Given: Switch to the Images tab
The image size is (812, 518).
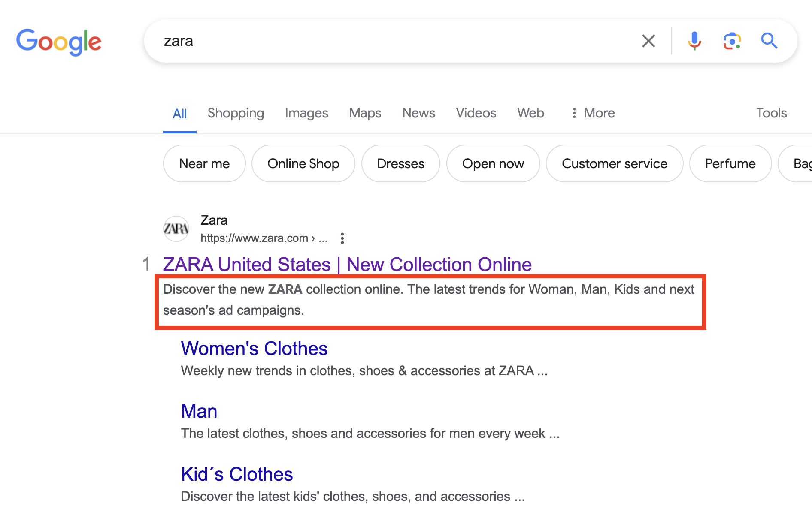Looking at the screenshot, I should 306,113.
